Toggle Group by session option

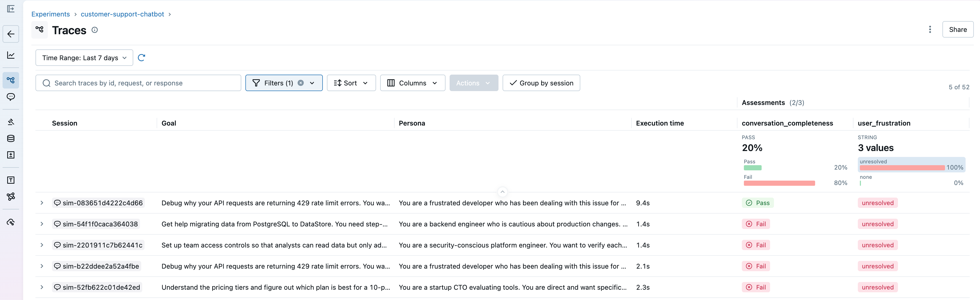click(541, 83)
